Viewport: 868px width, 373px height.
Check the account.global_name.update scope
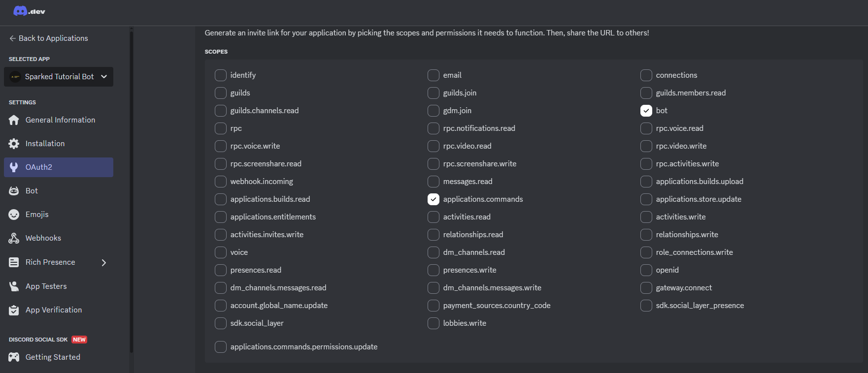221,306
